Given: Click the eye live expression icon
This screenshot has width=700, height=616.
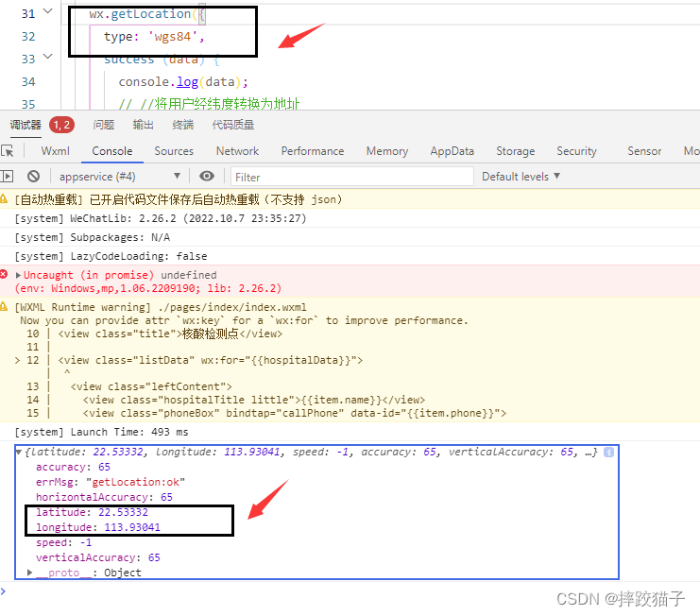Looking at the screenshot, I should pos(207,177).
